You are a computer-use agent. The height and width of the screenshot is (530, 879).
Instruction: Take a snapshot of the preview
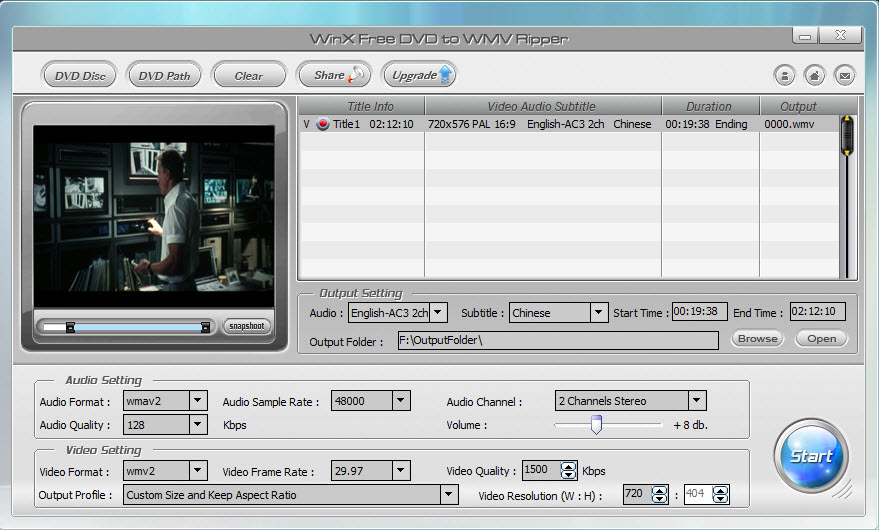[x=247, y=326]
